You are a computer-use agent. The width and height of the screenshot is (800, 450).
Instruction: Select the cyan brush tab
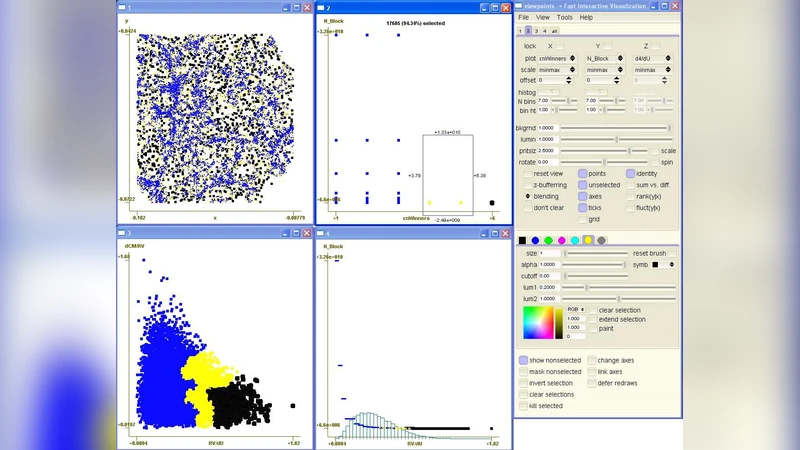click(x=575, y=240)
